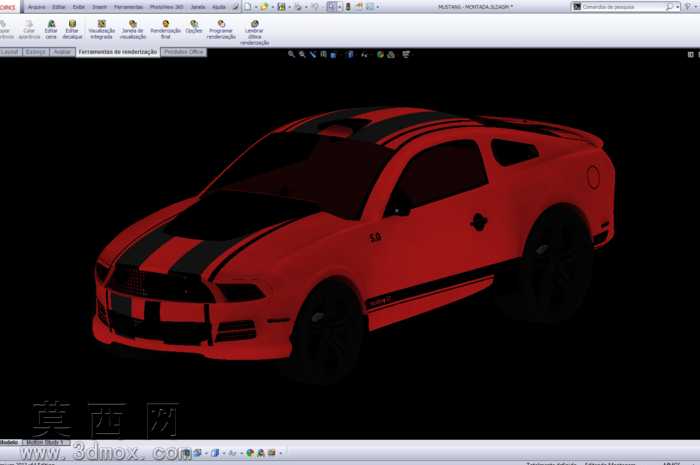Click Zoom to area in view toolbar
Image resolution: width=700 pixels, height=465 pixels.
[x=302, y=54]
